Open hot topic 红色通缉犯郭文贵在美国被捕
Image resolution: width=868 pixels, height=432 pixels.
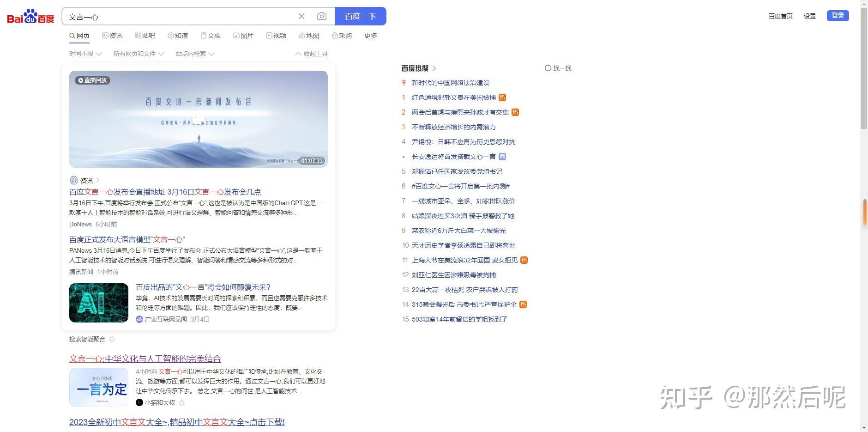coord(454,97)
